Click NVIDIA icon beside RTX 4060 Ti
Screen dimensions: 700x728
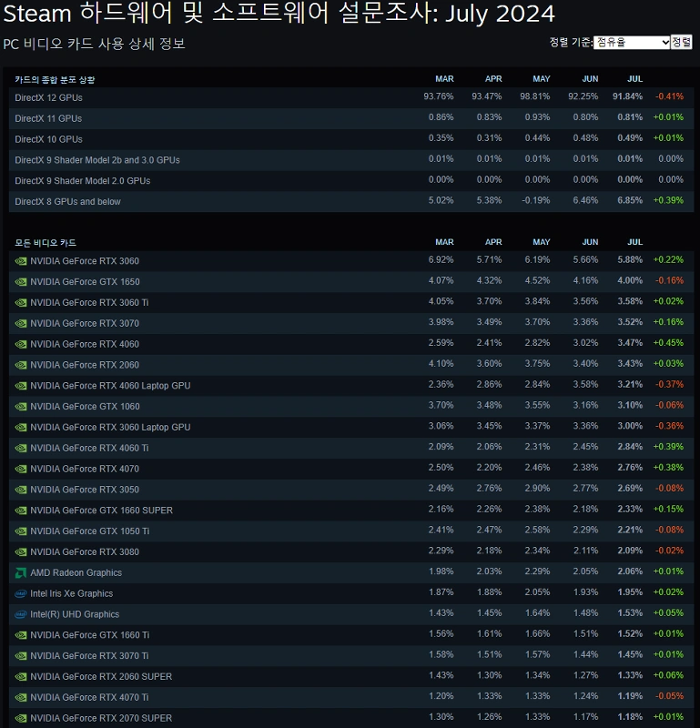pos(20,449)
